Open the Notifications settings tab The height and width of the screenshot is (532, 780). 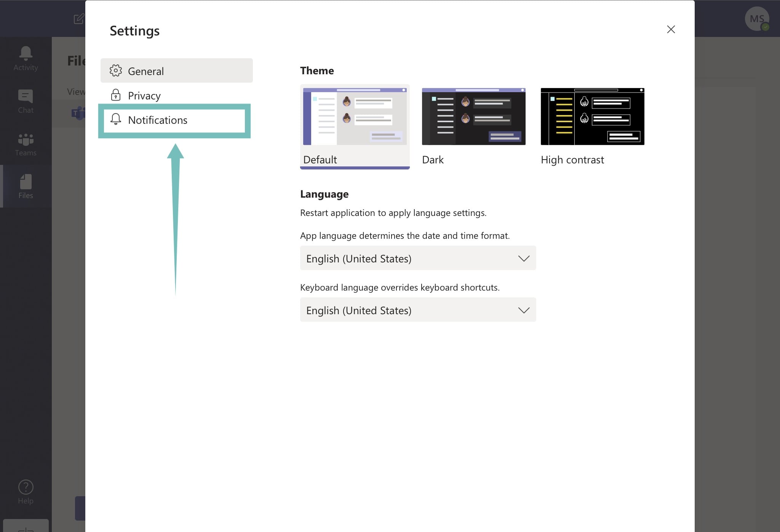(x=157, y=120)
